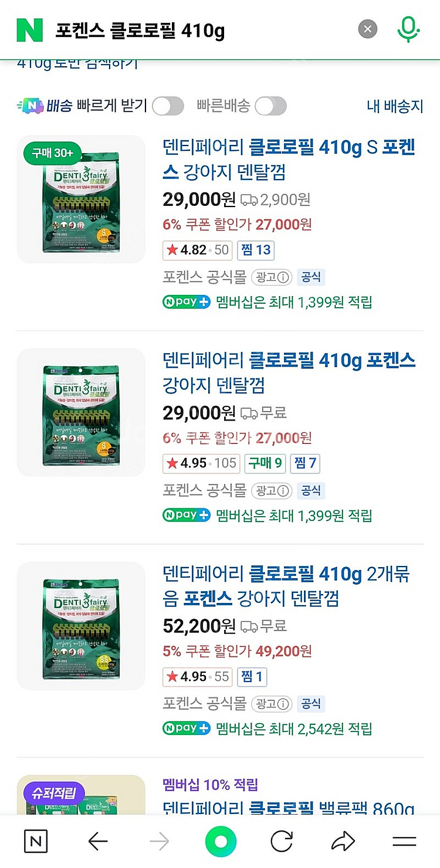This screenshot has width=440, height=868.
Task: Tap search field containing 포켄스 클로로필 410g
Action: pyautogui.click(x=199, y=29)
